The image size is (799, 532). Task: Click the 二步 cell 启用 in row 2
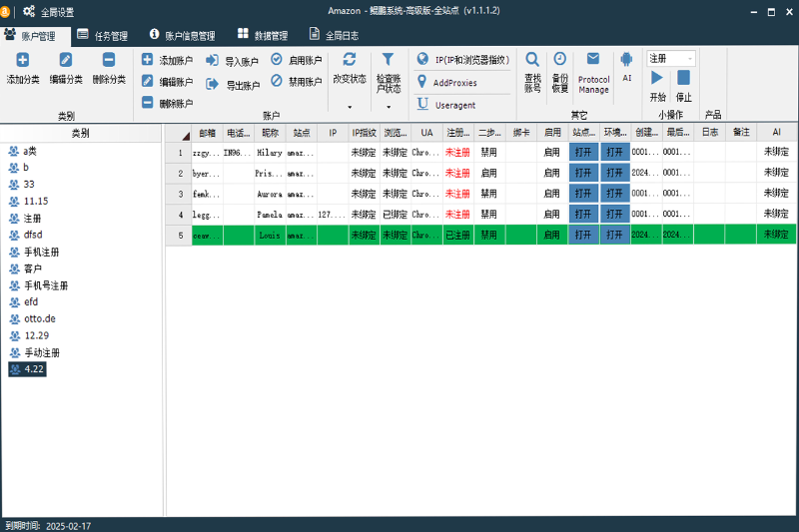click(x=489, y=173)
